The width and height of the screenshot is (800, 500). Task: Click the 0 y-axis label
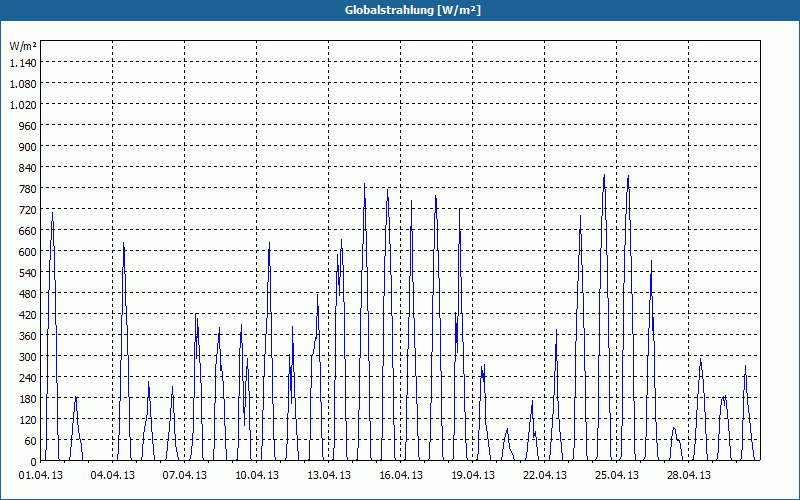point(34,461)
